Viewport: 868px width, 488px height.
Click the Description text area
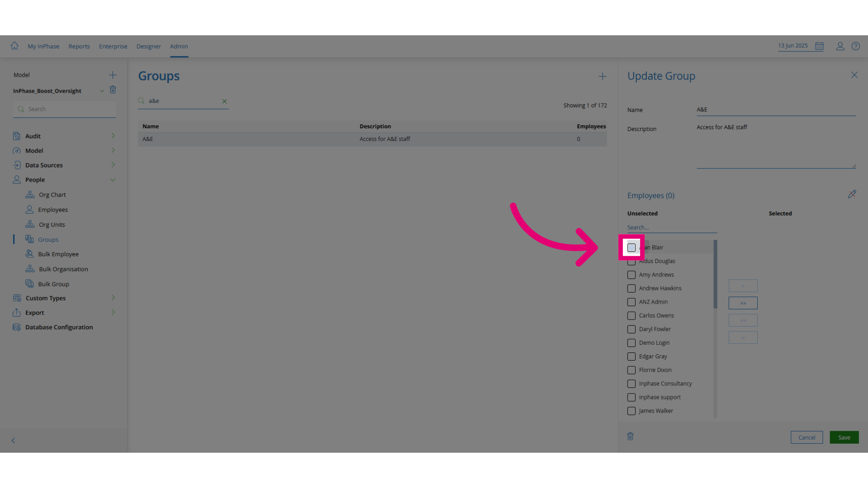(776, 145)
